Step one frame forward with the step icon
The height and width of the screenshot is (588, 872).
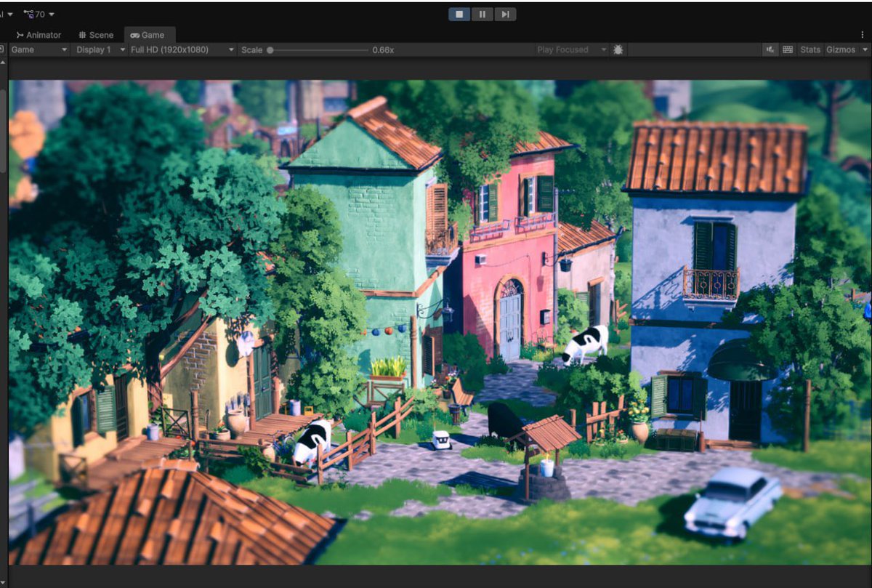click(x=505, y=14)
